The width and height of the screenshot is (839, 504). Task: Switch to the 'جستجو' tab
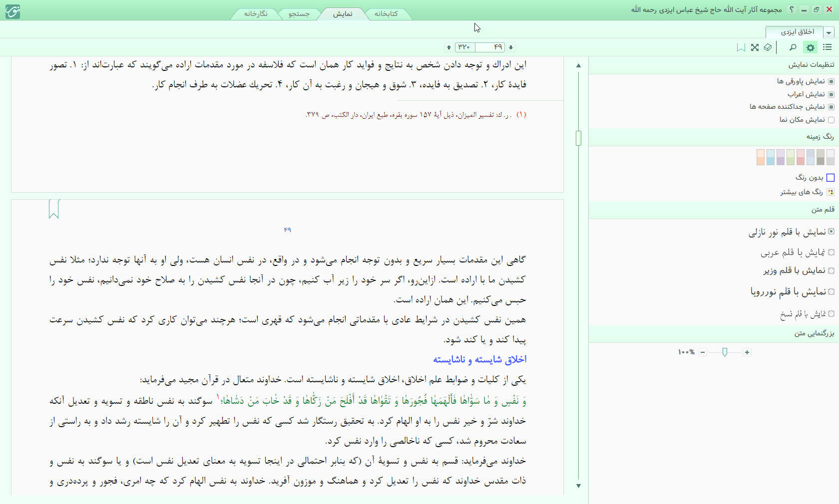tap(299, 14)
